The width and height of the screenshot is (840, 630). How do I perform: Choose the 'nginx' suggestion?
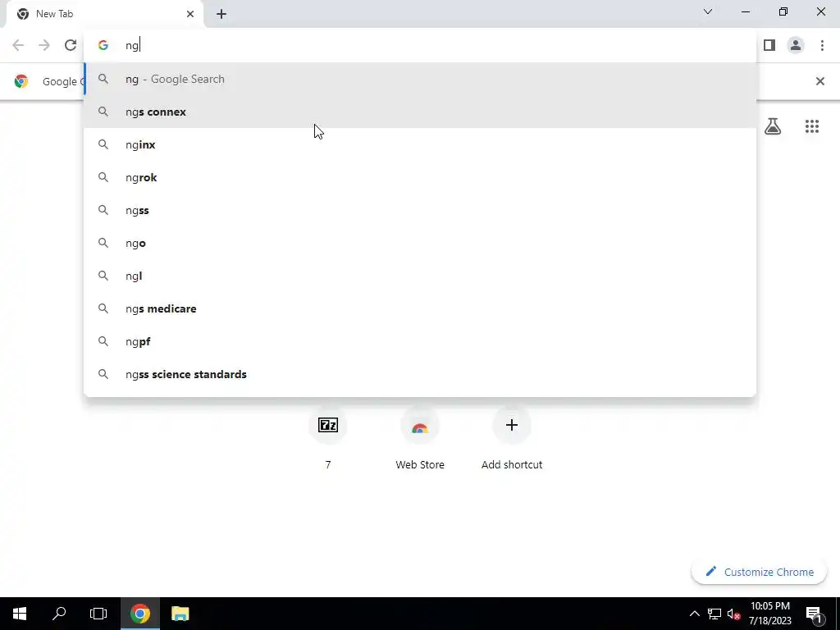[x=420, y=144]
